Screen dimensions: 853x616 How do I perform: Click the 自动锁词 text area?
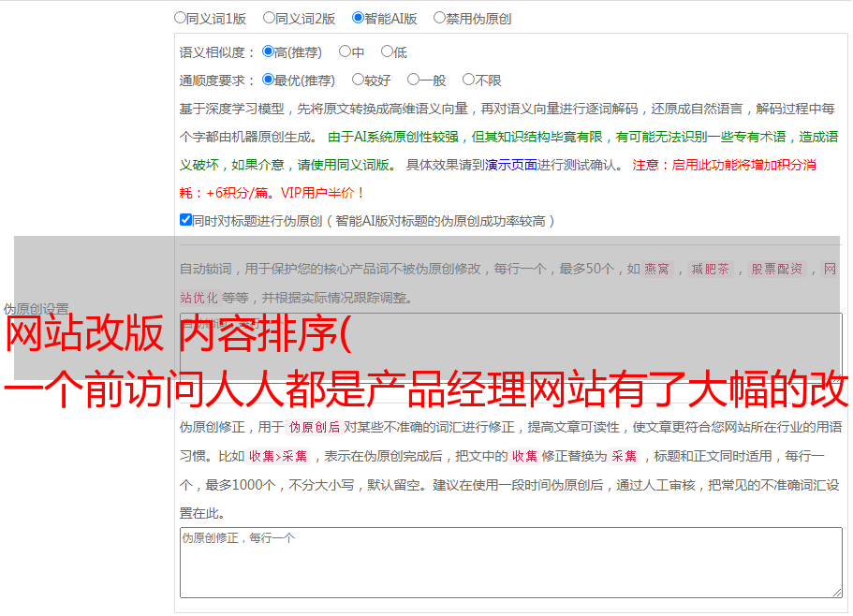pos(511,348)
